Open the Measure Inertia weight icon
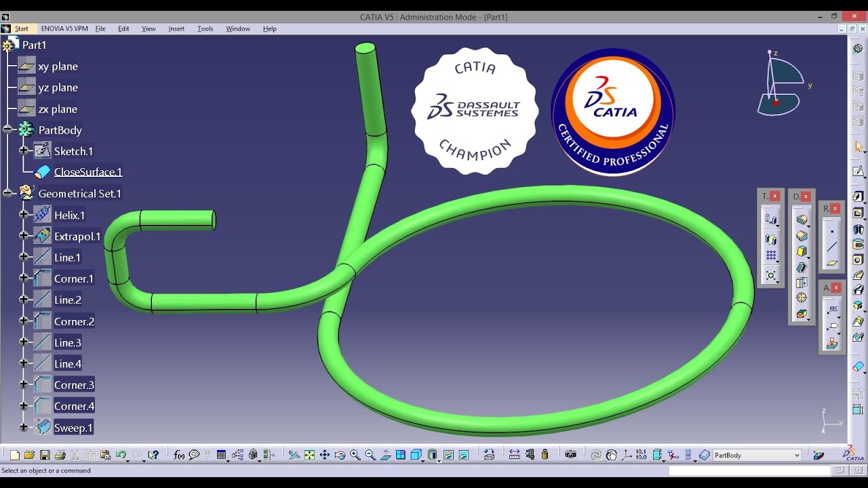This screenshot has width=868, height=488. click(x=545, y=455)
